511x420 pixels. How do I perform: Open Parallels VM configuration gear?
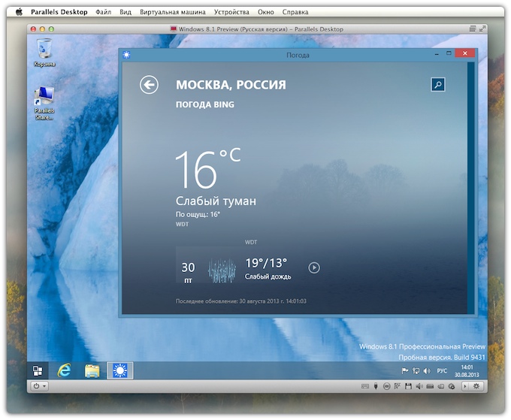[476, 386]
